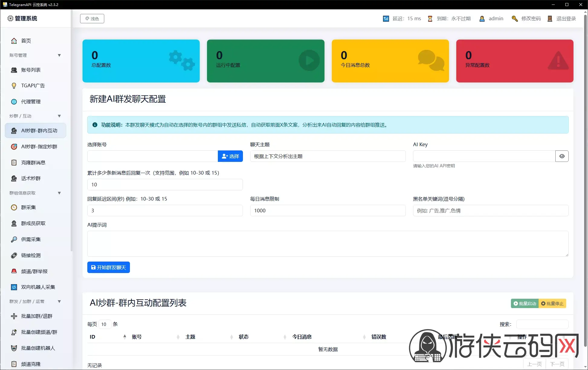Click the key icon for 修改密码
588x370 pixels.
pyautogui.click(x=515, y=19)
